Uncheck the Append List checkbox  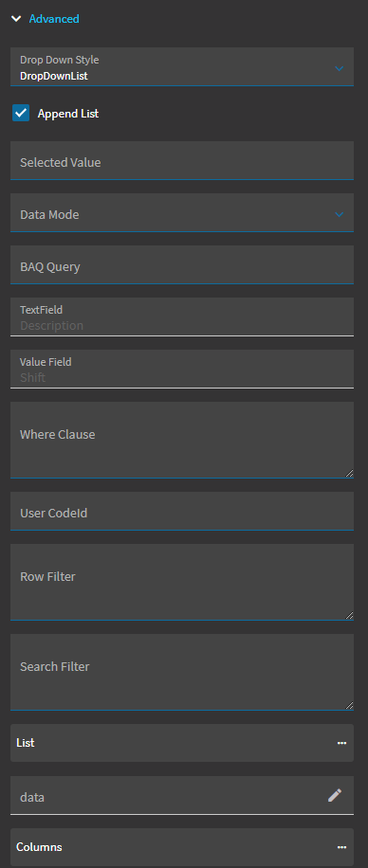pyautogui.click(x=21, y=114)
